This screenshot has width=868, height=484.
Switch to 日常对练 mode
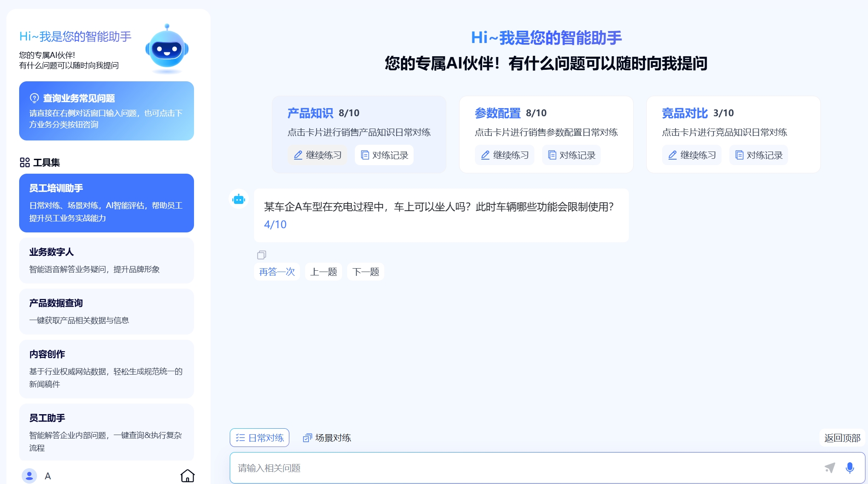[260, 438]
